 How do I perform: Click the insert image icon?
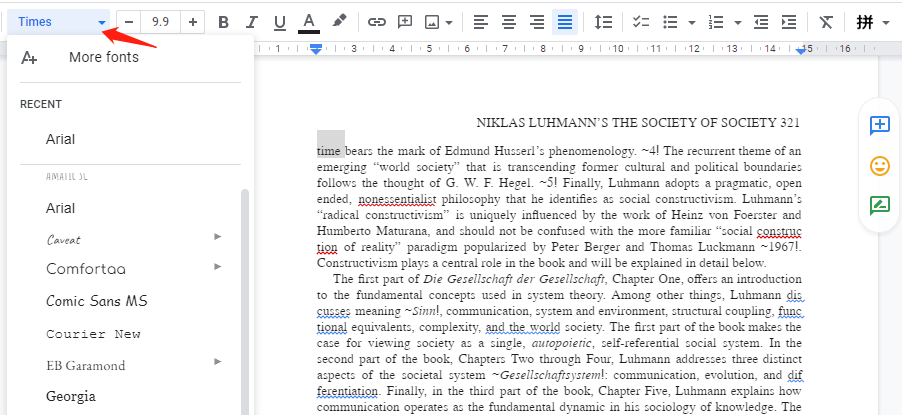coord(432,22)
